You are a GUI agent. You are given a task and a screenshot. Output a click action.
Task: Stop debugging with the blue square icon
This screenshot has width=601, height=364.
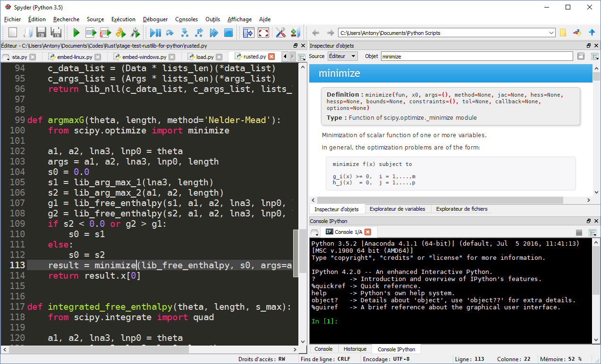(x=229, y=33)
